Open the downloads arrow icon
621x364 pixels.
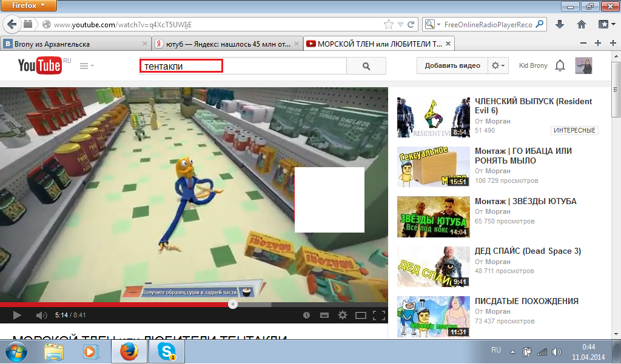560,25
